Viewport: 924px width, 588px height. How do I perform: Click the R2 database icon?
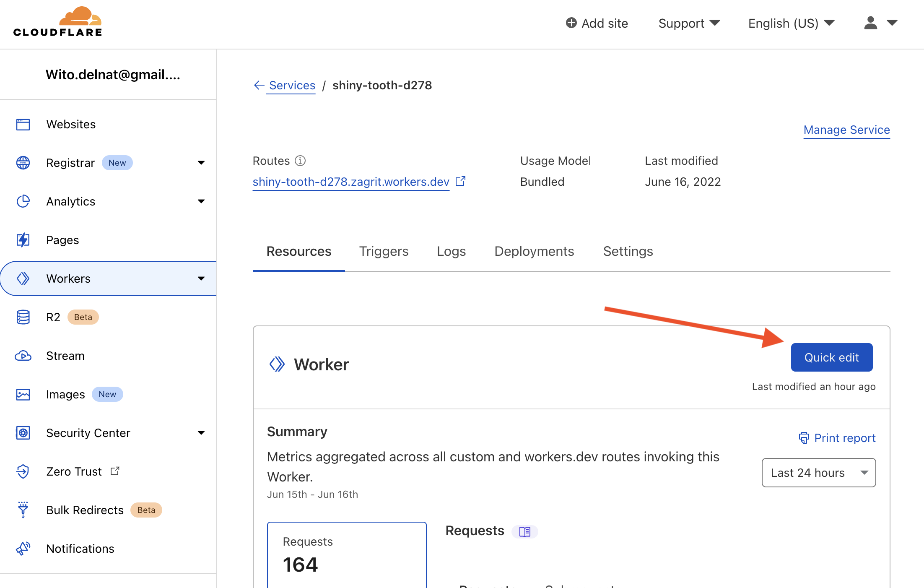[x=23, y=317]
